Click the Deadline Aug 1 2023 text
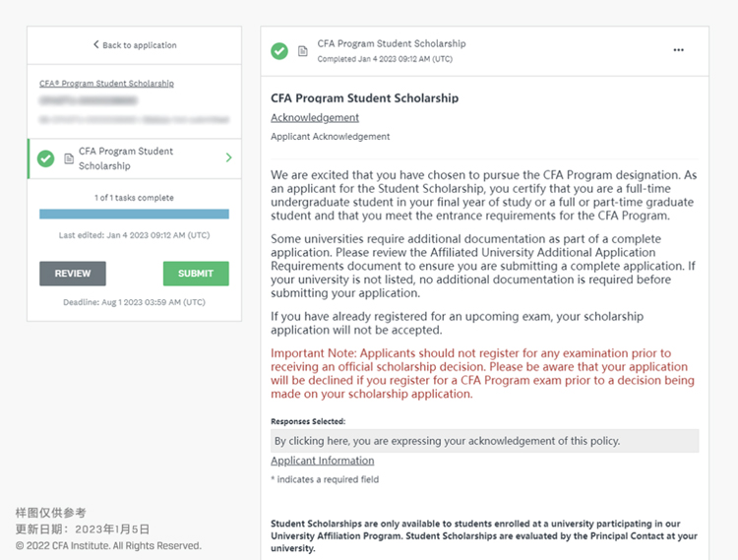Screen dimensions: 738x560 point(134,302)
